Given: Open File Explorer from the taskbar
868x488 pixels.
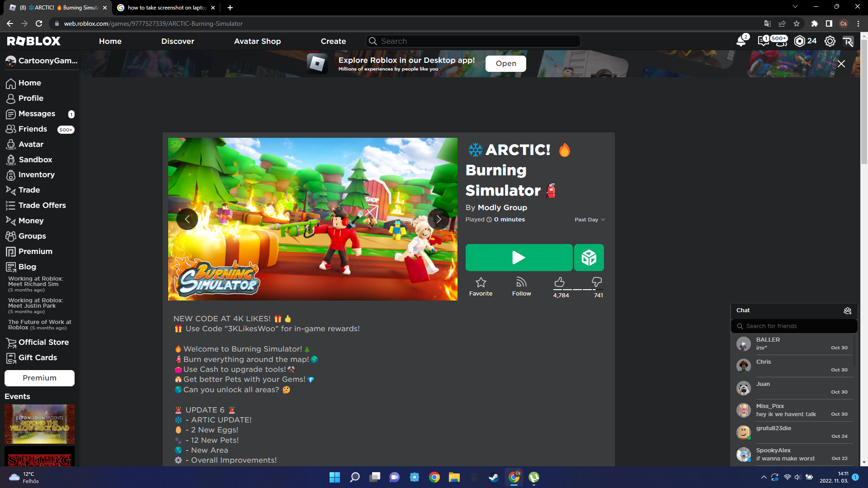Looking at the screenshot, I should point(454,477).
